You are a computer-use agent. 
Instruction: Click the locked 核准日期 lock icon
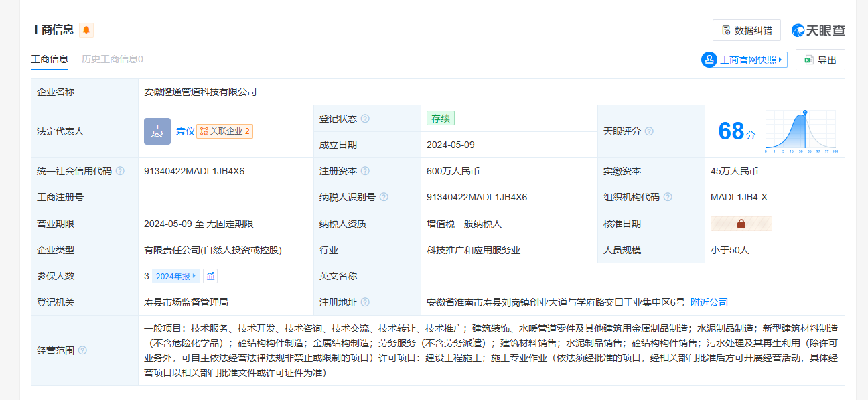741,224
